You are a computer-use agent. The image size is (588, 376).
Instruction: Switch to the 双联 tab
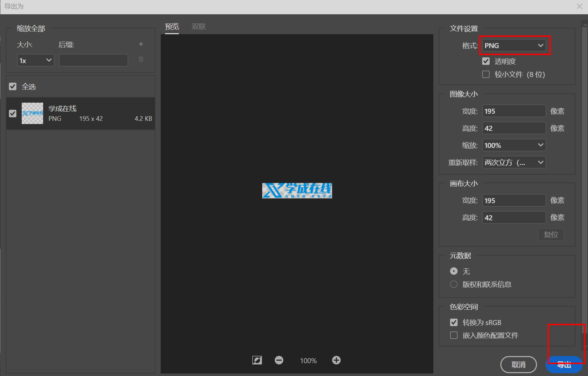tap(199, 27)
